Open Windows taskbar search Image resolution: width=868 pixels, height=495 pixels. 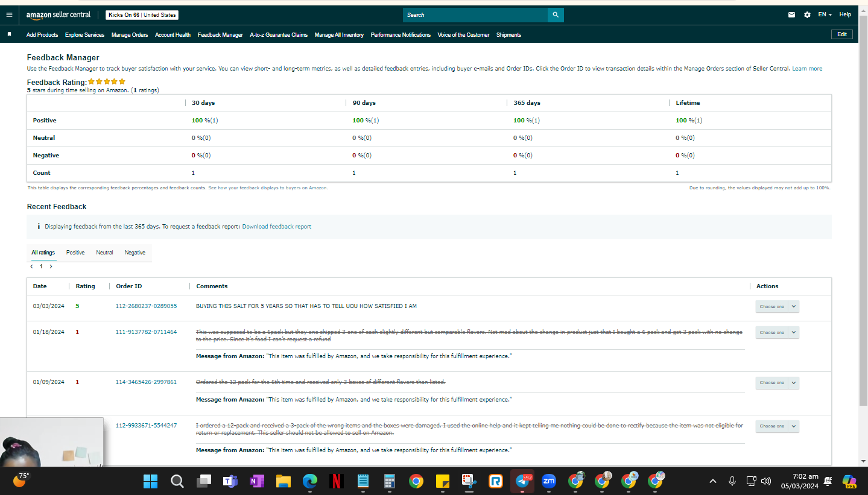(177, 481)
